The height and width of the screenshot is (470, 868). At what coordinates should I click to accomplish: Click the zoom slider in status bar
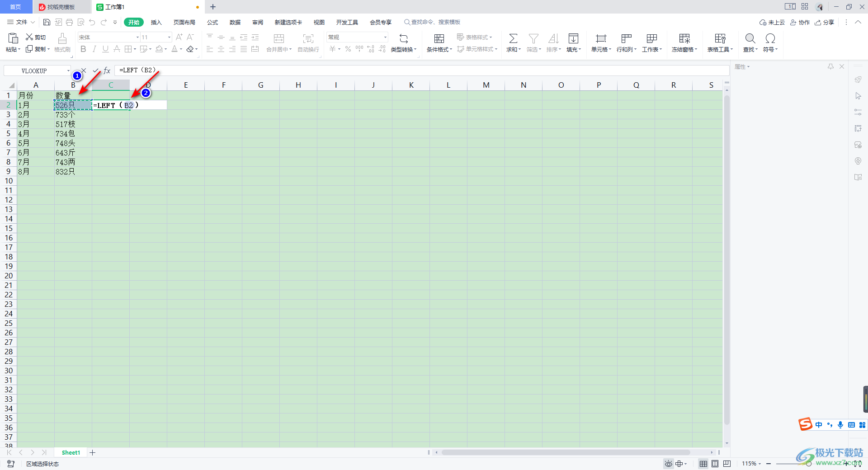tap(809, 464)
